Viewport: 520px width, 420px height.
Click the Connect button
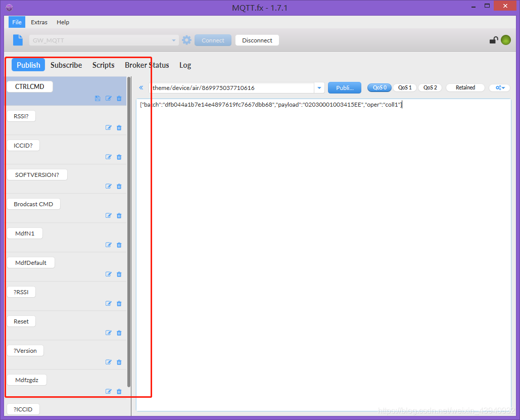click(213, 40)
